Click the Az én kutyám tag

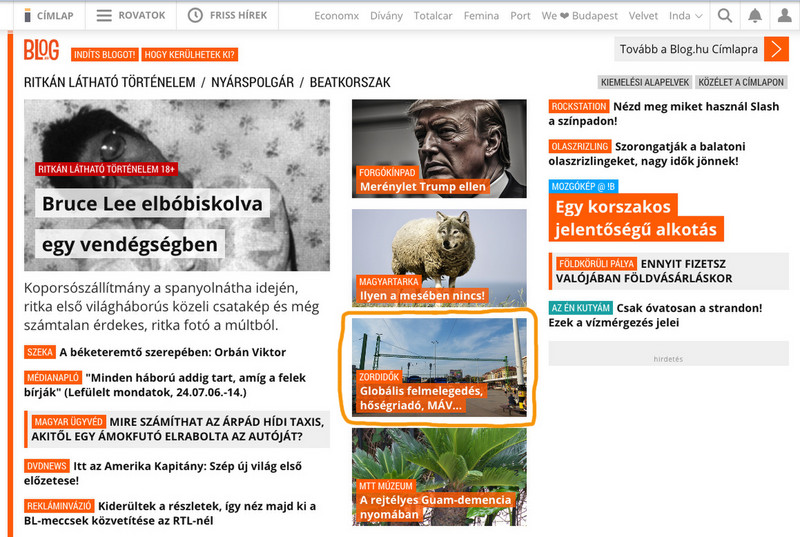coord(581,308)
